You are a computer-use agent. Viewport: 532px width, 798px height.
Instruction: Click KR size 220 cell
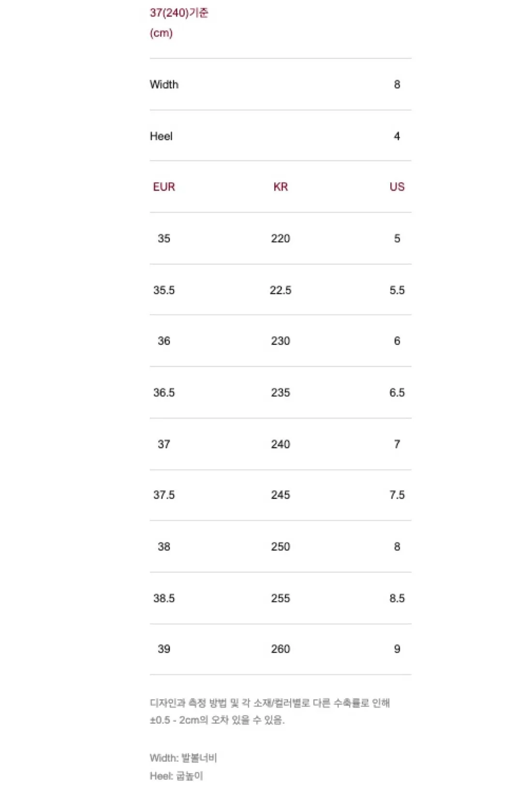pyautogui.click(x=281, y=238)
